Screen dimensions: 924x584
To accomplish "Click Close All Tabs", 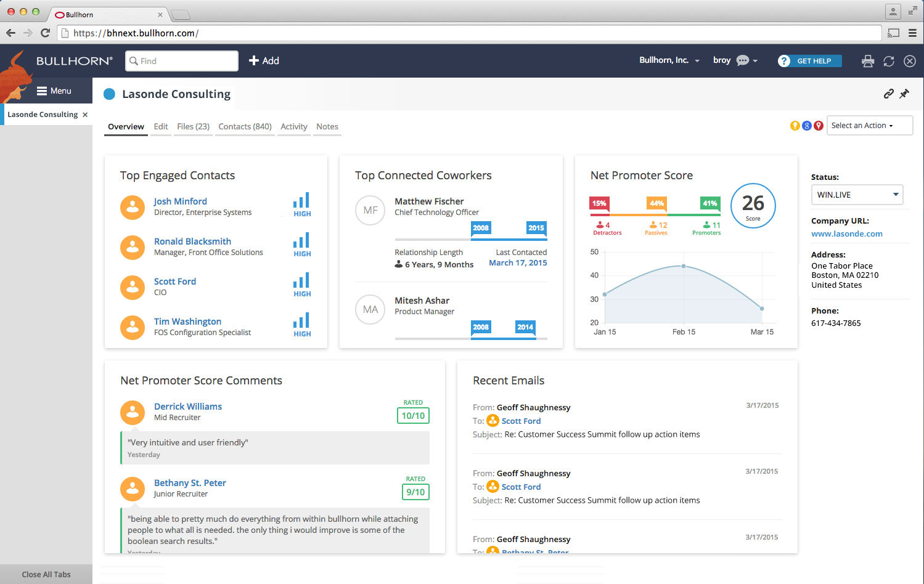I will [46, 574].
